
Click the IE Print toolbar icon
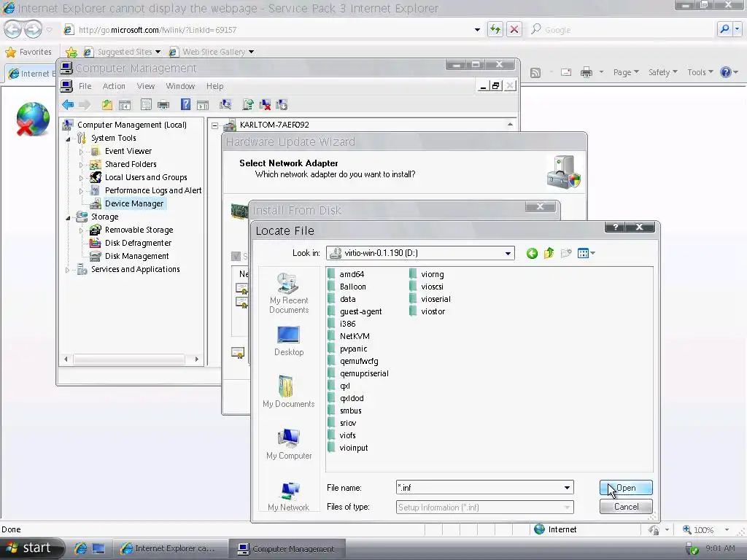(x=587, y=72)
